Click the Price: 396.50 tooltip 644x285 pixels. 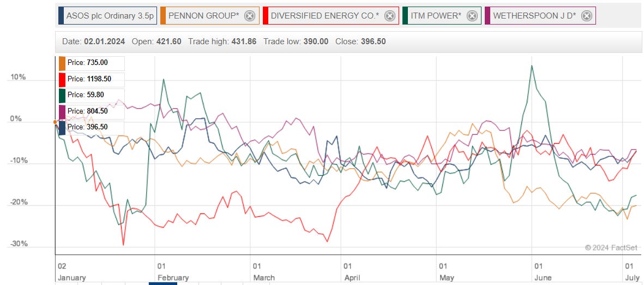pyautogui.click(x=92, y=127)
